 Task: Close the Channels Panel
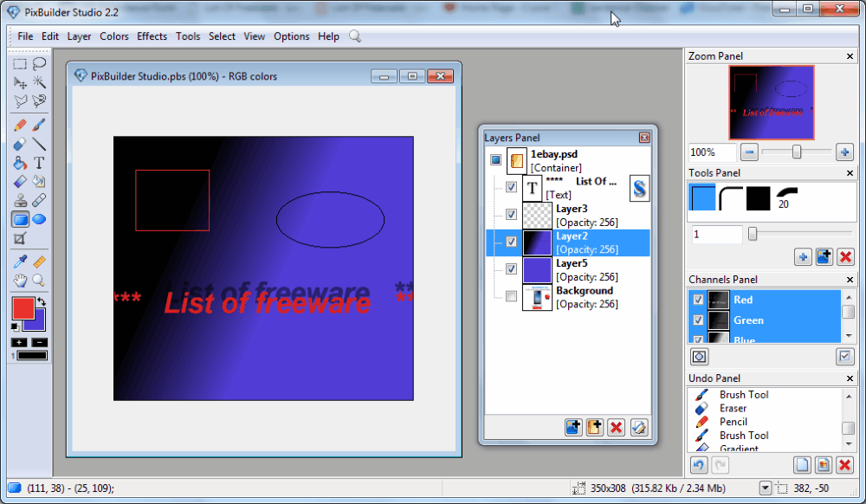850,280
